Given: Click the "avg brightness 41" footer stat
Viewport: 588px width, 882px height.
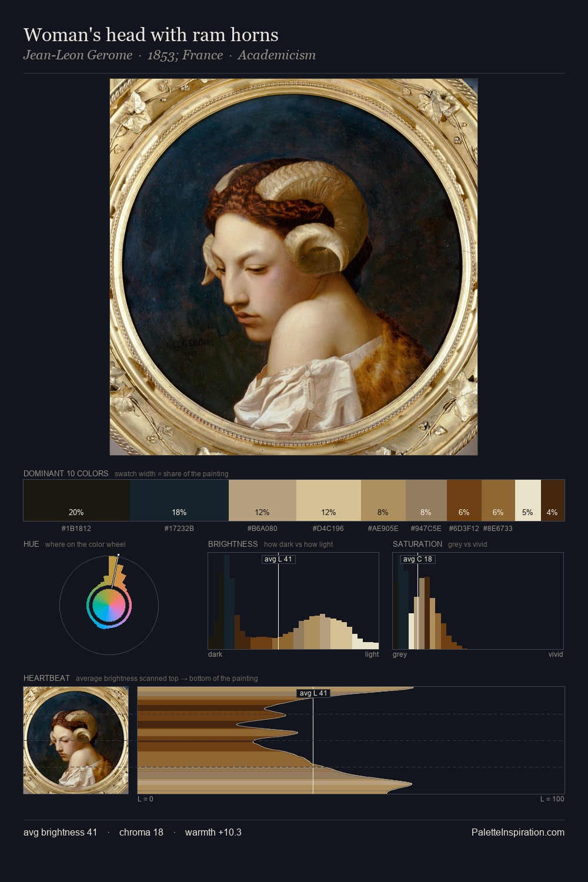Looking at the screenshot, I should (x=60, y=833).
